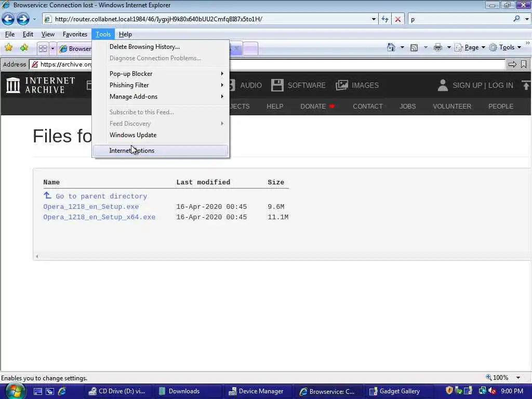Open the JOBS link
Screen dimensions: 532x399
(407, 107)
